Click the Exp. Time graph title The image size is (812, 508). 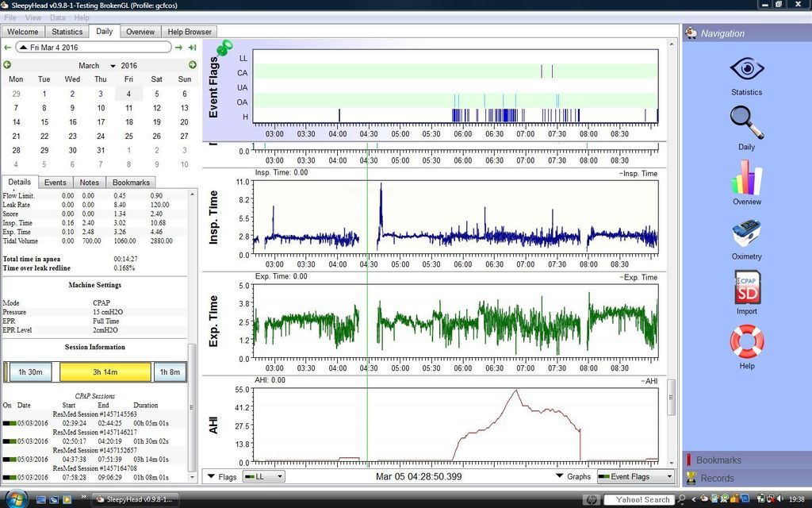(213, 321)
